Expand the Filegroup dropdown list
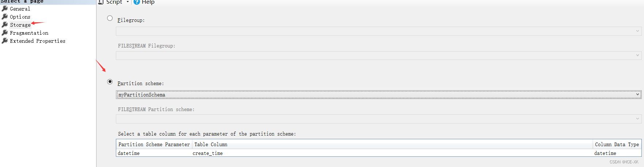Screen dimensions: 644x167 pos(637,31)
